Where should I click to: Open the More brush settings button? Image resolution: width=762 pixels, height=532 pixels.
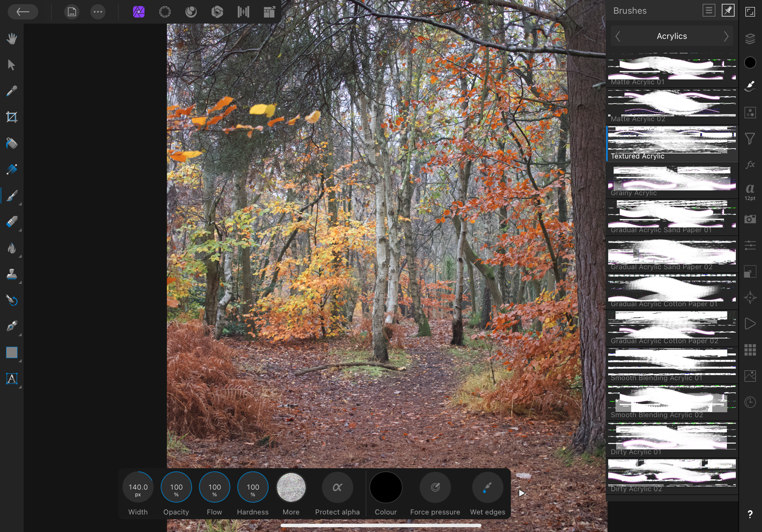point(291,487)
